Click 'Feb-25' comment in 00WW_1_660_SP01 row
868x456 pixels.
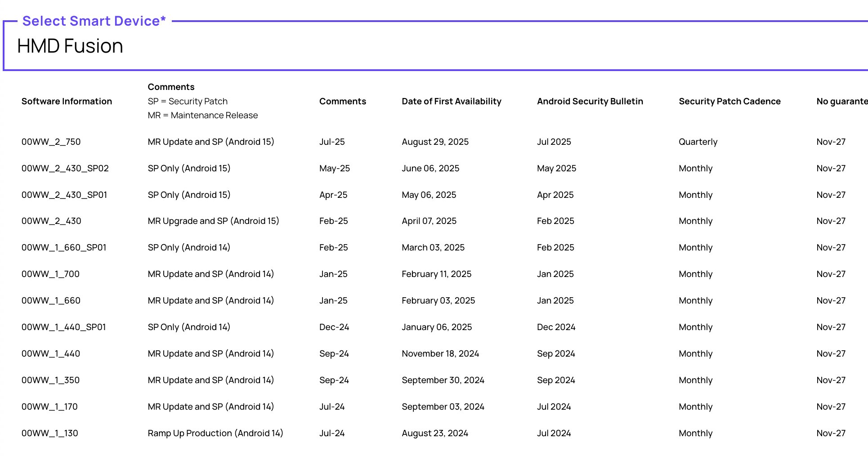click(x=334, y=247)
